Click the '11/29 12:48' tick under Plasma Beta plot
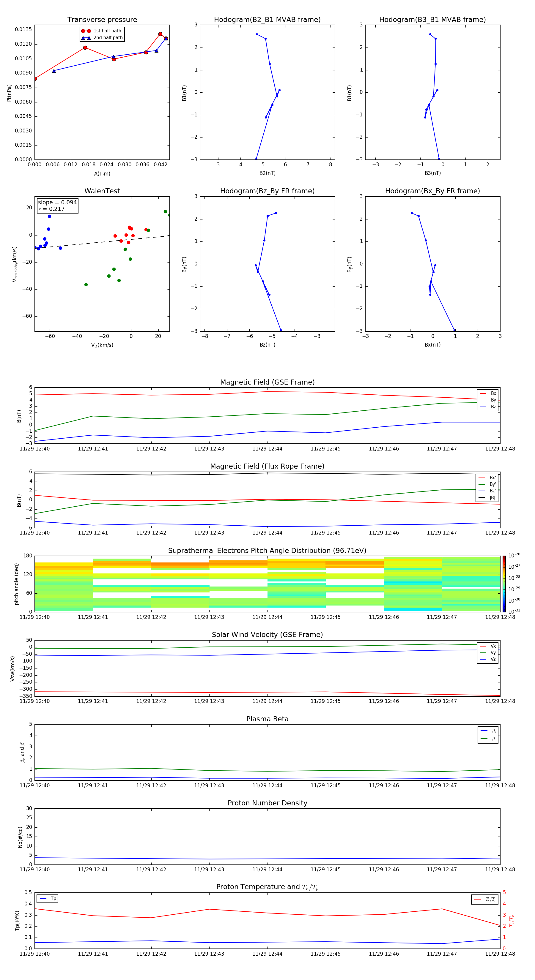 (500, 785)
